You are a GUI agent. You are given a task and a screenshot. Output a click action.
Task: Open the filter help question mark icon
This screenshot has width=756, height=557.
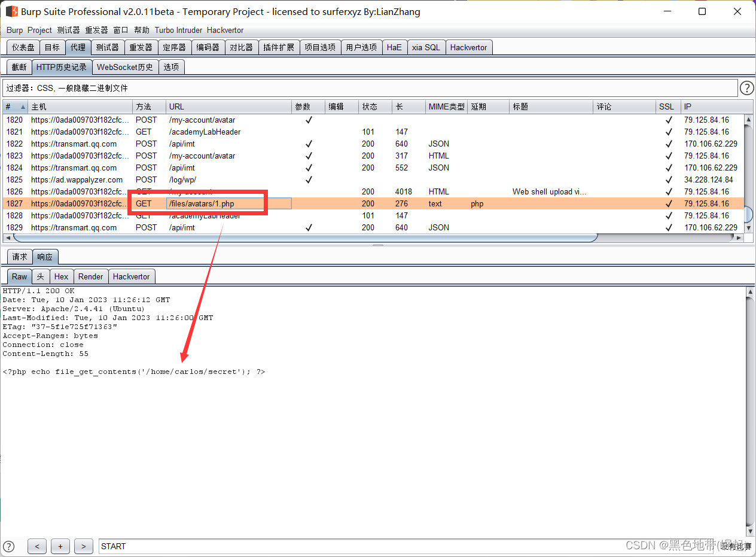pos(747,89)
